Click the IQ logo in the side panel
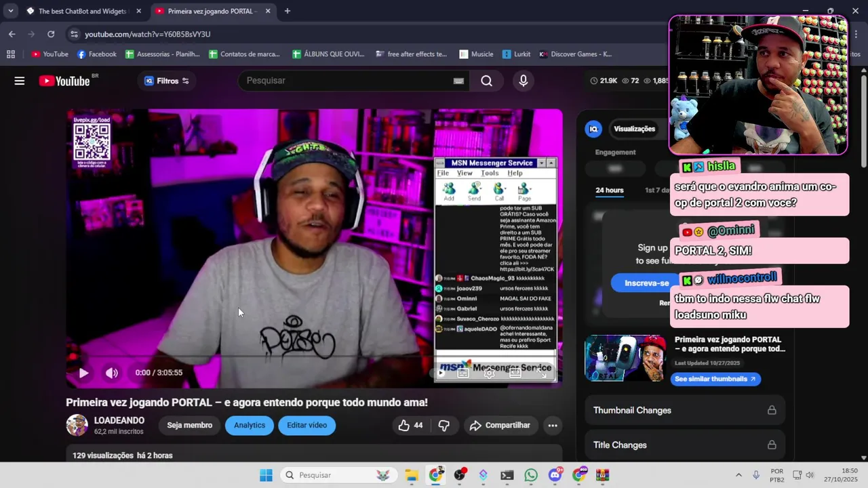 (593, 129)
